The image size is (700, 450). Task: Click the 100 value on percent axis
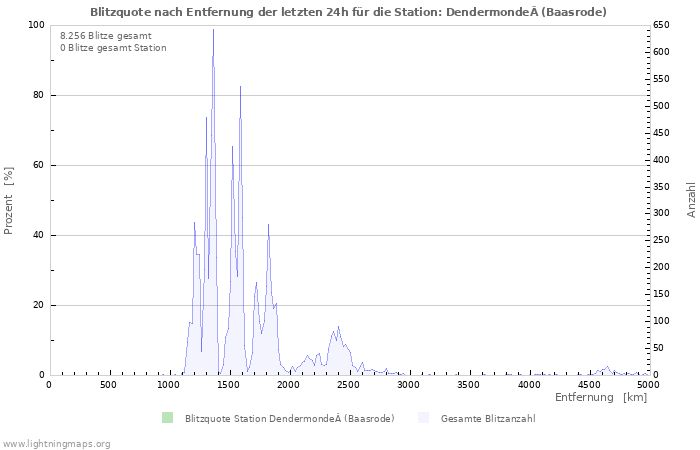click(x=37, y=25)
